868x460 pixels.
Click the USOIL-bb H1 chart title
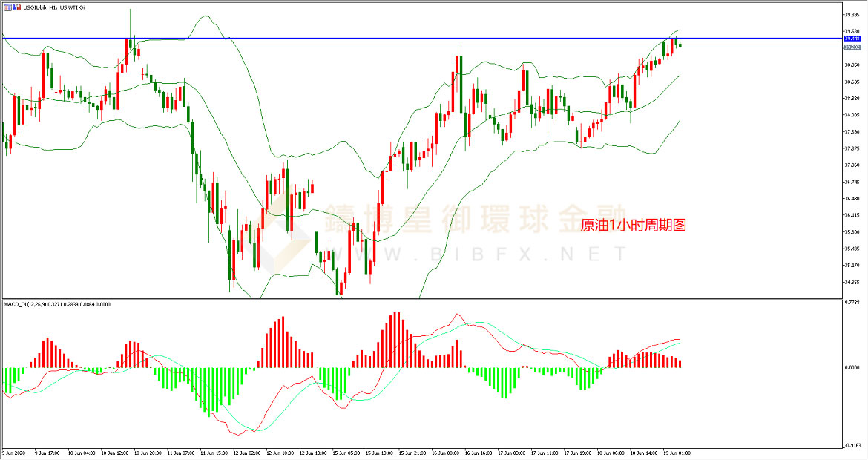54,7
